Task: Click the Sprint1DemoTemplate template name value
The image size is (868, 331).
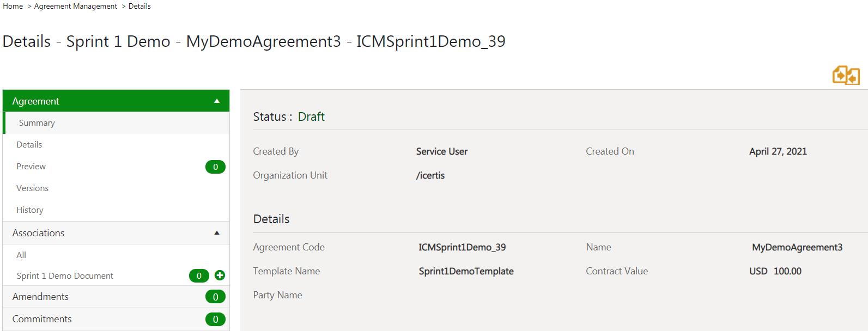Action: [466, 271]
